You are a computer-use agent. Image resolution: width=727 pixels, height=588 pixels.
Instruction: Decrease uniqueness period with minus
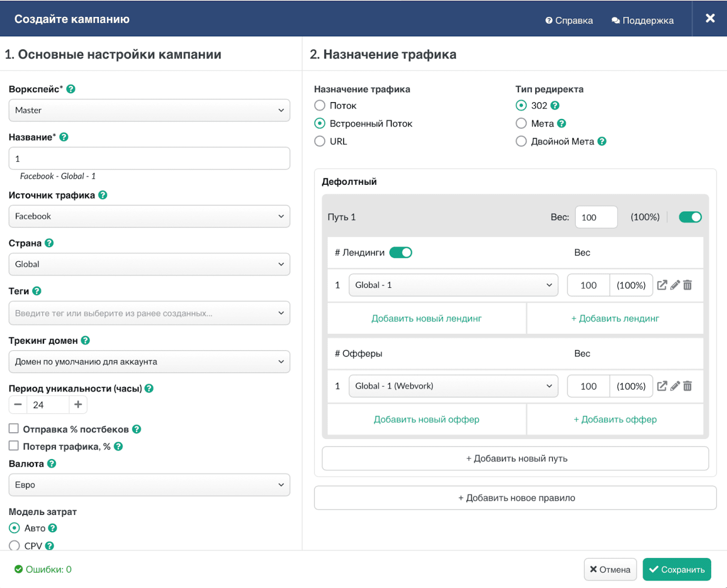point(18,404)
